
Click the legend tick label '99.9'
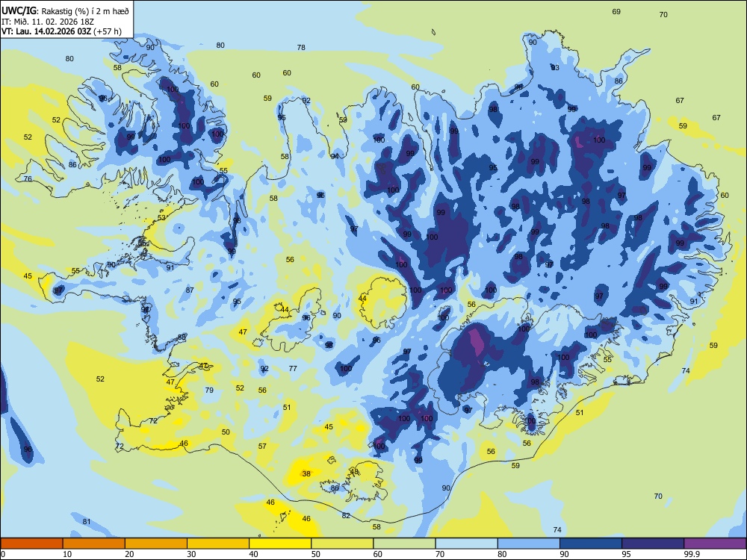(x=692, y=554)
